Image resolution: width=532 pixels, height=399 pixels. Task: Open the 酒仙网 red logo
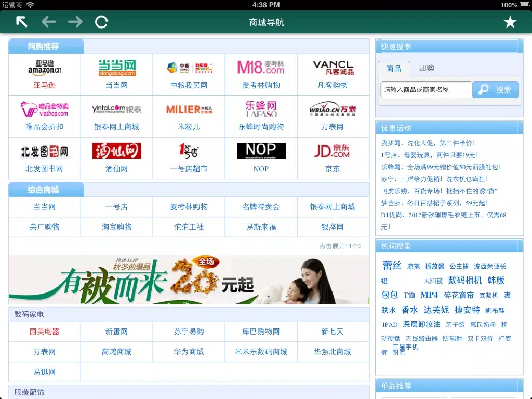pyautogui.click(x=117, y=151)
